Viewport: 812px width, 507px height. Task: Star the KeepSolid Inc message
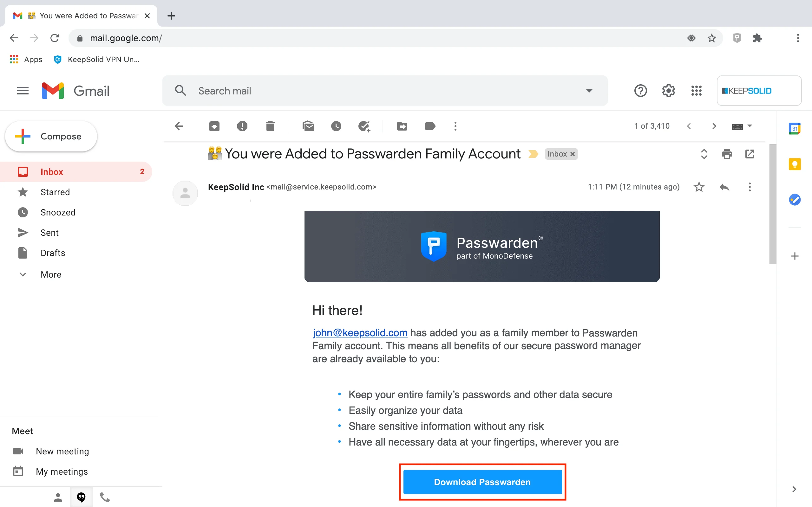(x=699, y=187)
